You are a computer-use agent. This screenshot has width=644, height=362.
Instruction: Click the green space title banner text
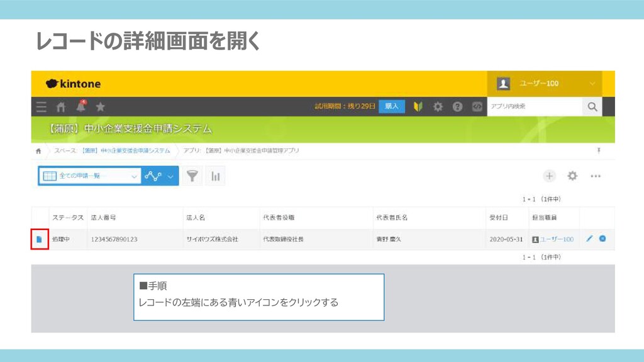[x=130, y=129]
